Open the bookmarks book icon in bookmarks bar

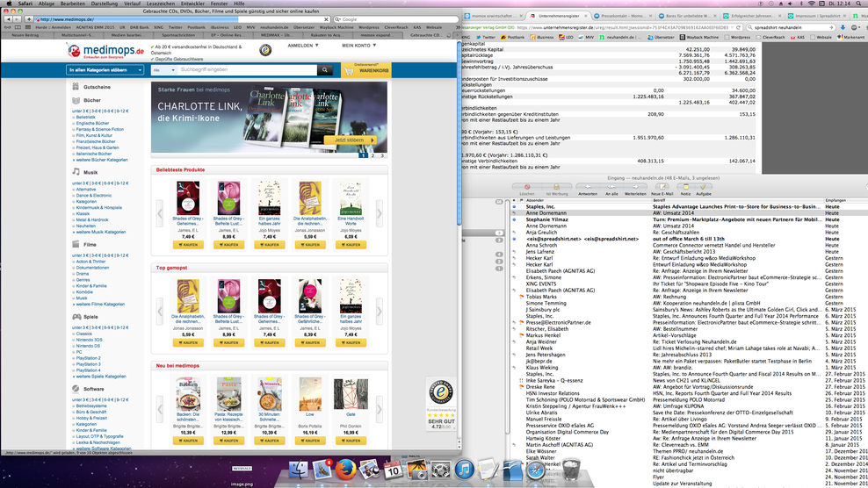[x=18, y=27]
